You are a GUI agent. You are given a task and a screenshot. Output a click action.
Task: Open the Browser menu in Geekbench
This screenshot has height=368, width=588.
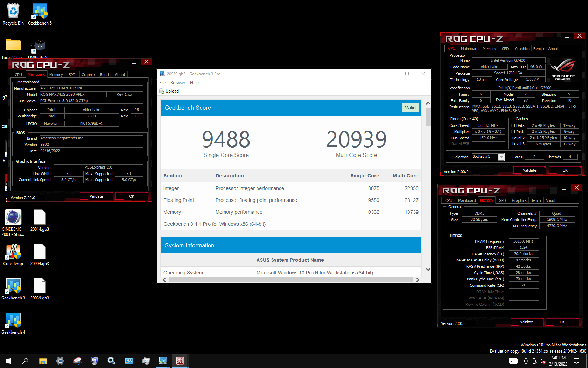click(178, 83)
